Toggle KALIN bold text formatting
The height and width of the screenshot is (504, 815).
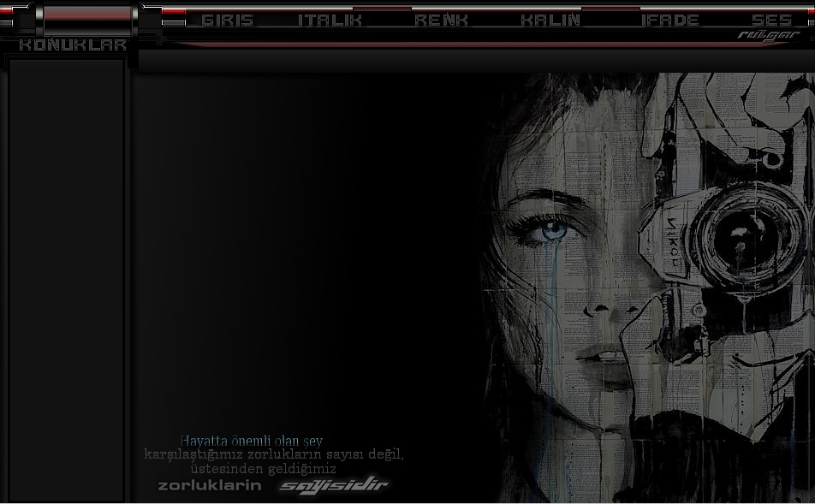click(x=550, y=20)
